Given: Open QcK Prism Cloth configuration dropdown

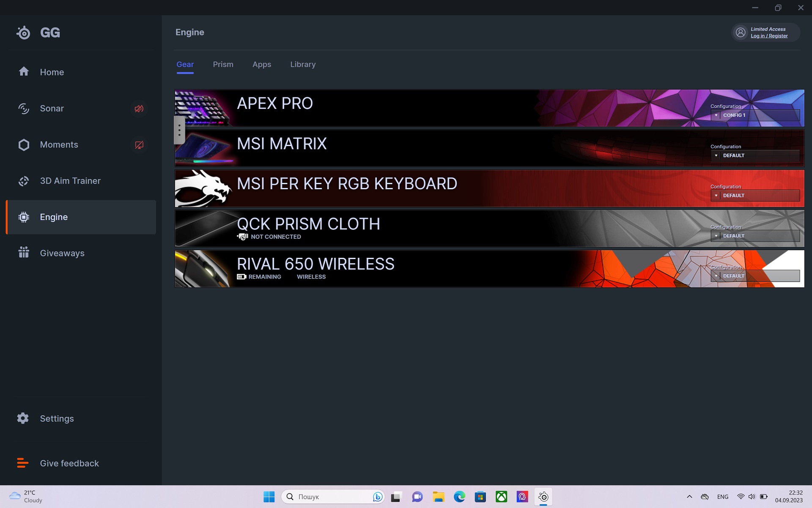Looking at the screenshot, I should point(755,236).
